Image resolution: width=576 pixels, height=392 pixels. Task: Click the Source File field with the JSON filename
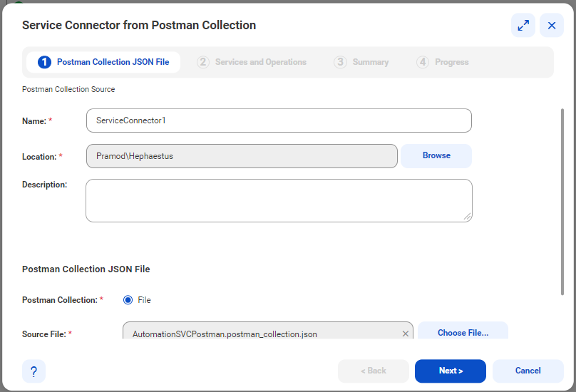coord(268,331)
